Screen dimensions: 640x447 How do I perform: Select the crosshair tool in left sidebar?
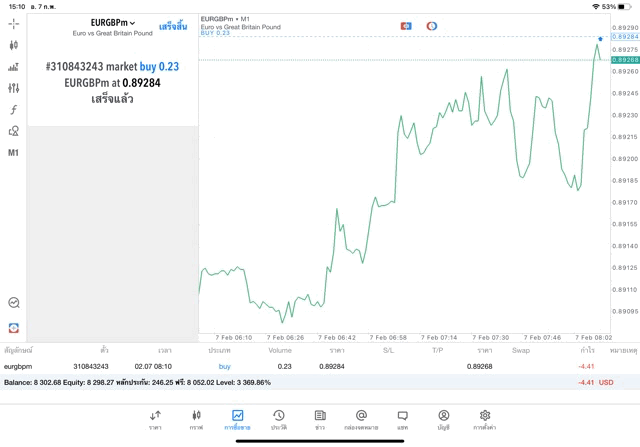click(13, 22)
